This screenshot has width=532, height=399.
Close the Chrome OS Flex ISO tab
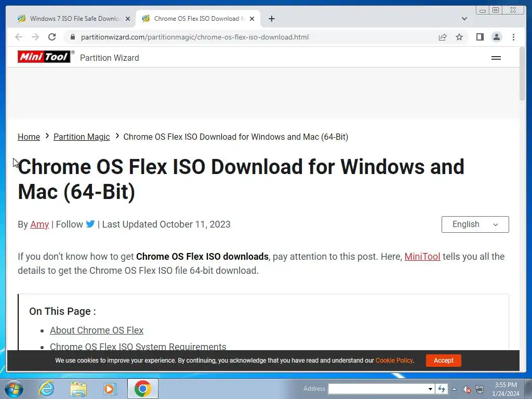click(252, 19)
